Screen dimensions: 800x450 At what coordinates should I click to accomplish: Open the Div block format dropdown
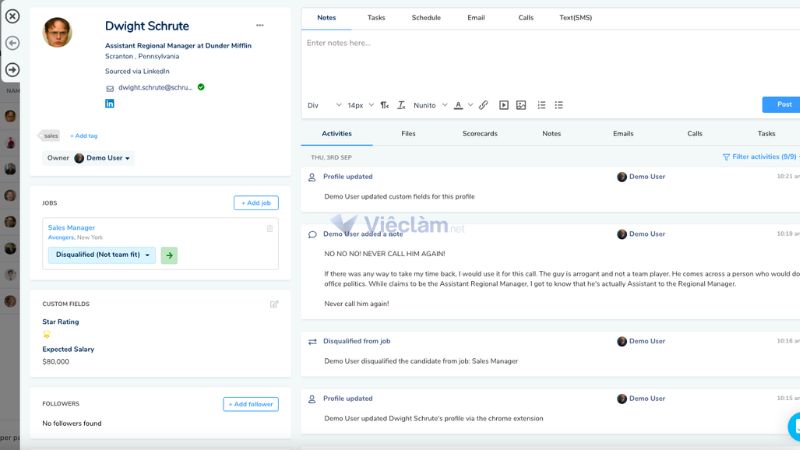[x=324, y=105]
